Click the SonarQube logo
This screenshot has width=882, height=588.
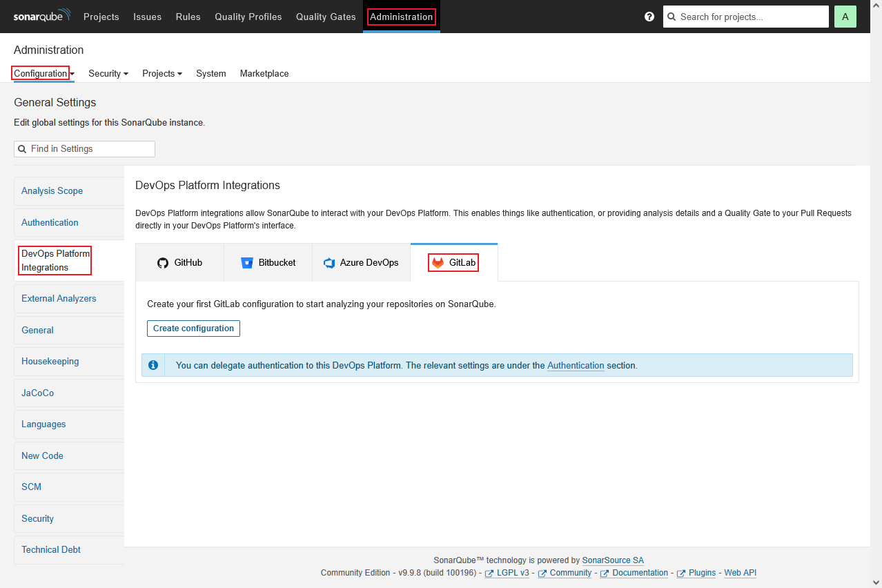click(42, 16)
